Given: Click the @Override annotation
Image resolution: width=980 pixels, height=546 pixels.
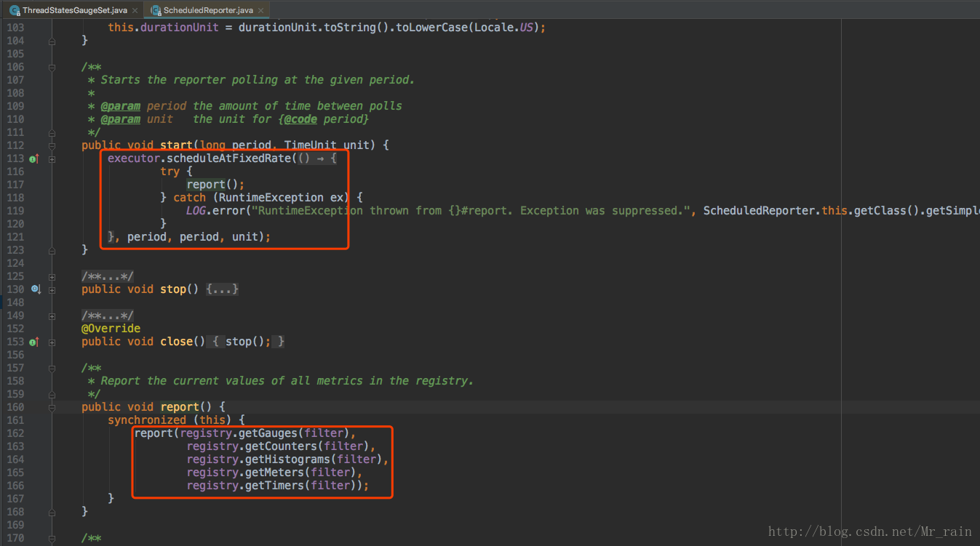Looking at the screenshot, I should 111,329.
